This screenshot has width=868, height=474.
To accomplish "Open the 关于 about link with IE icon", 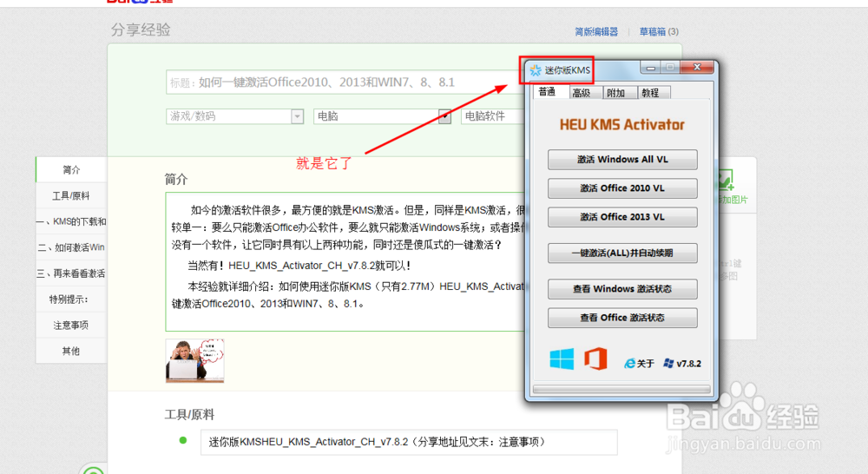I will coord(639,364).
